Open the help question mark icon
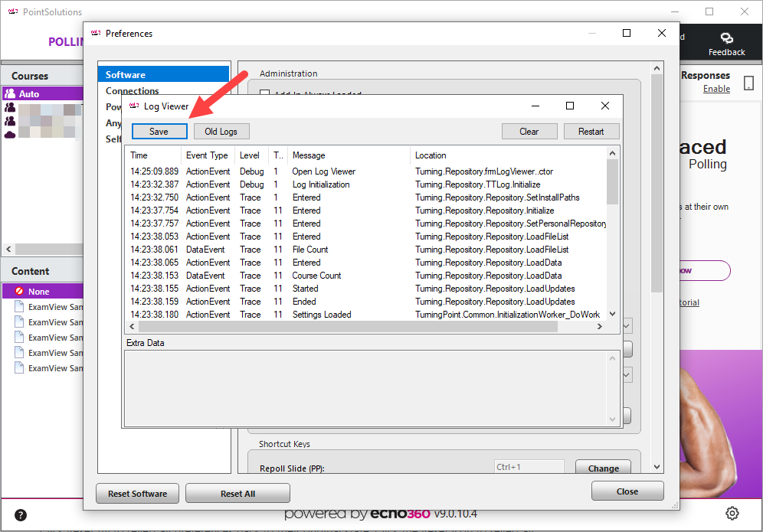Screen dimensions: 763x532 [x=21, y=515]
